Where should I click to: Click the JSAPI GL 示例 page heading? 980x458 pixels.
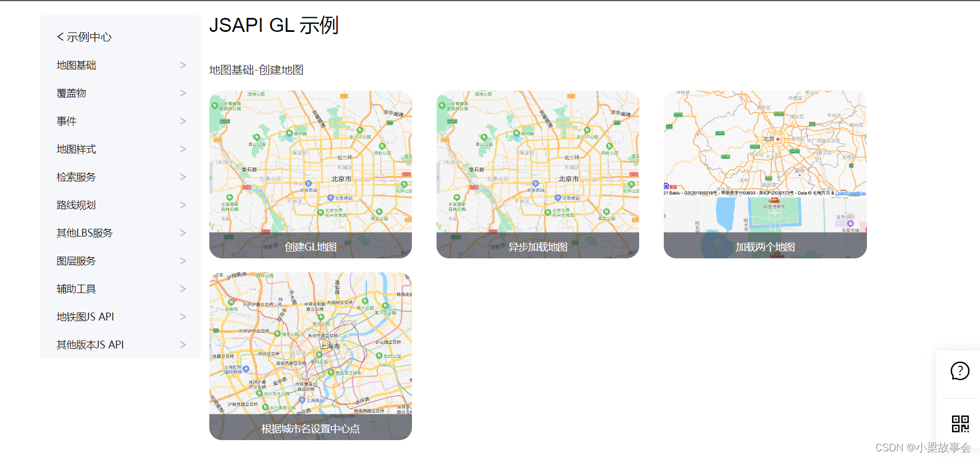(274, 25)
